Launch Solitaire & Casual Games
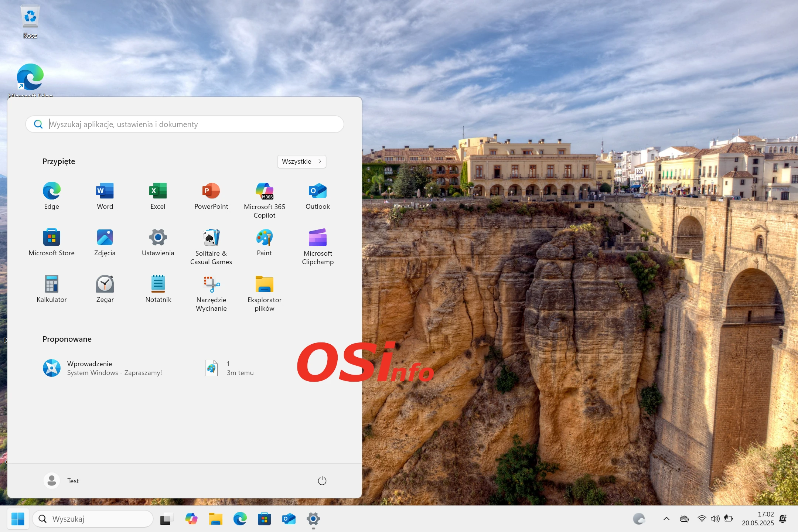Viewport: 798px width, 532px height. 211,246
